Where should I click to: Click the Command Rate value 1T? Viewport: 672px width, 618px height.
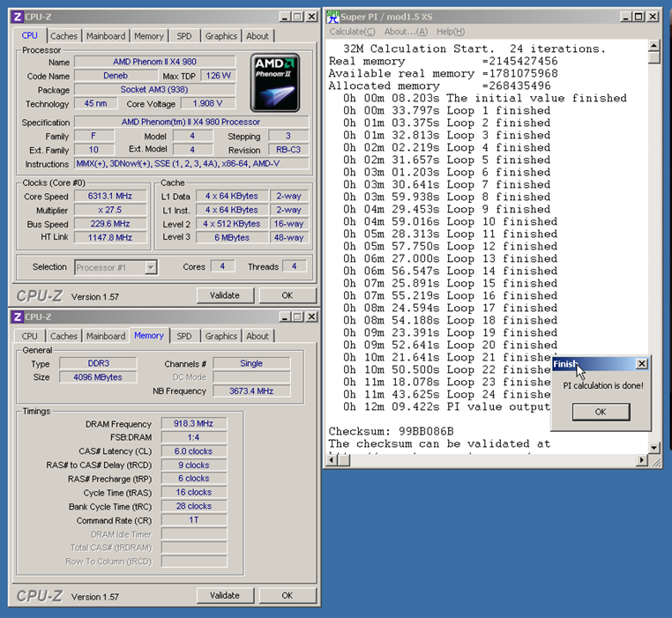(x=194, y=520)
